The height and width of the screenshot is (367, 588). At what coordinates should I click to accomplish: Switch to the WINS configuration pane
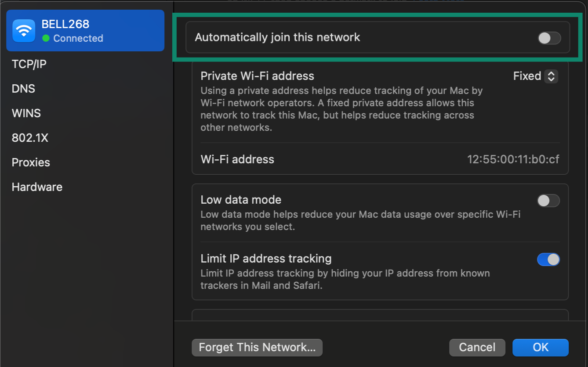point(26,113)
